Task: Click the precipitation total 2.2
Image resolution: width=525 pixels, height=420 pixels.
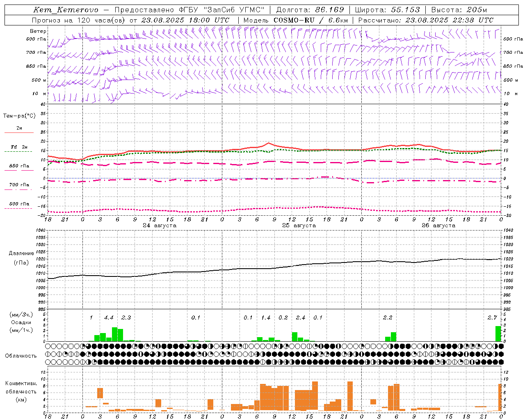Action: tap(388, 318)
